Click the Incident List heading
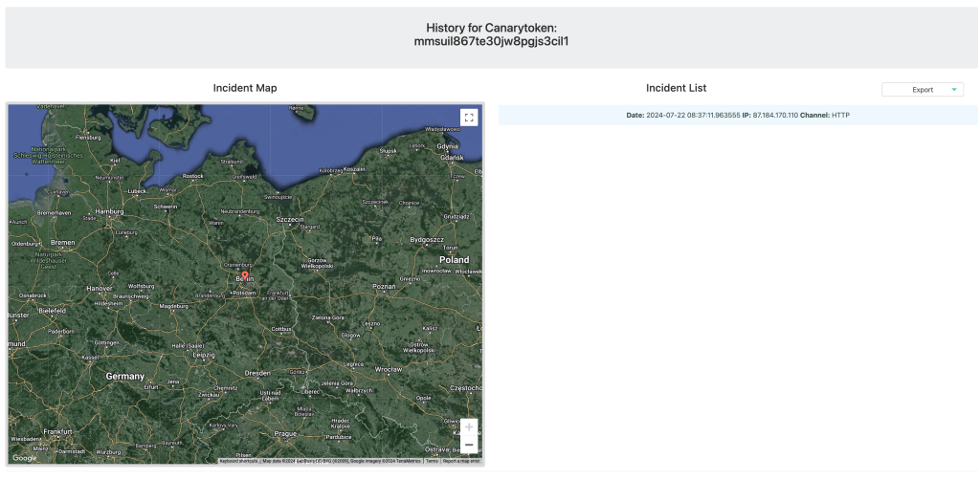Image resolution: width=980 pixels, height=480 pixels. click(676, 88)
